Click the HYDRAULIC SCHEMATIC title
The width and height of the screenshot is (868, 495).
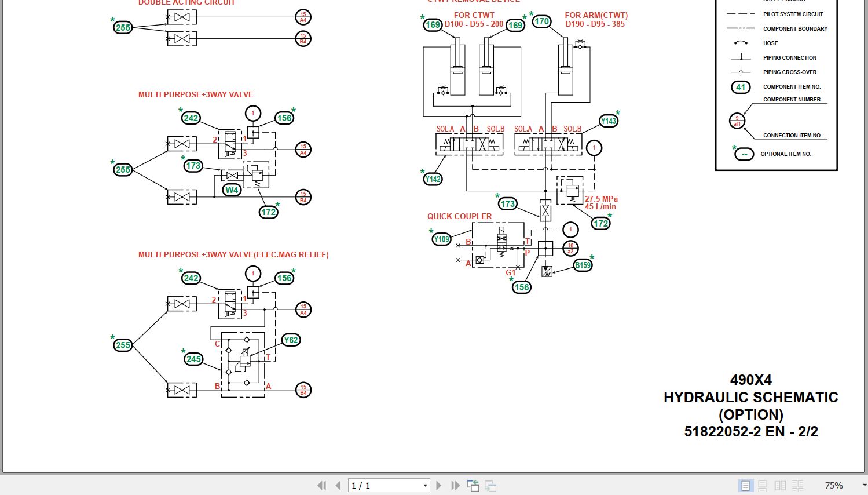coord(751,397)
